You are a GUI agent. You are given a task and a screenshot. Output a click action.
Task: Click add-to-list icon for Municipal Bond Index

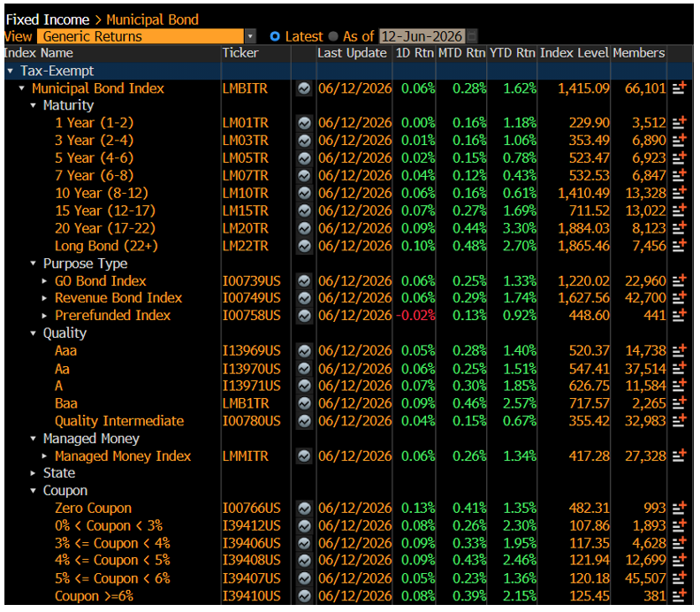[679, 88]
